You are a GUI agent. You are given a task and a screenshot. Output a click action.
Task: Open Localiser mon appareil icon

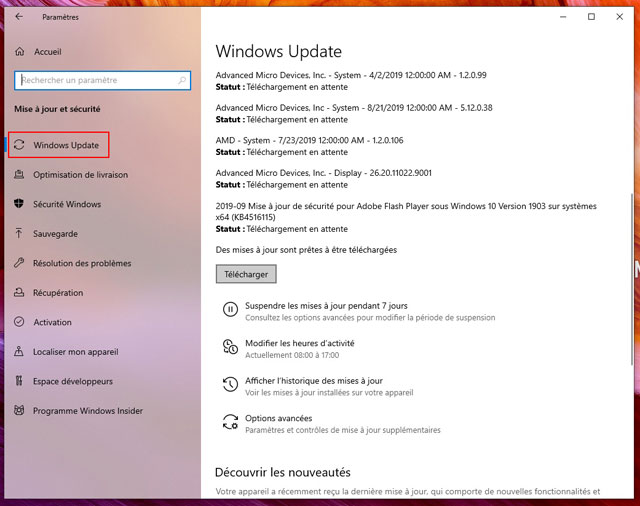pyautogui.click(x=19, y=351)
